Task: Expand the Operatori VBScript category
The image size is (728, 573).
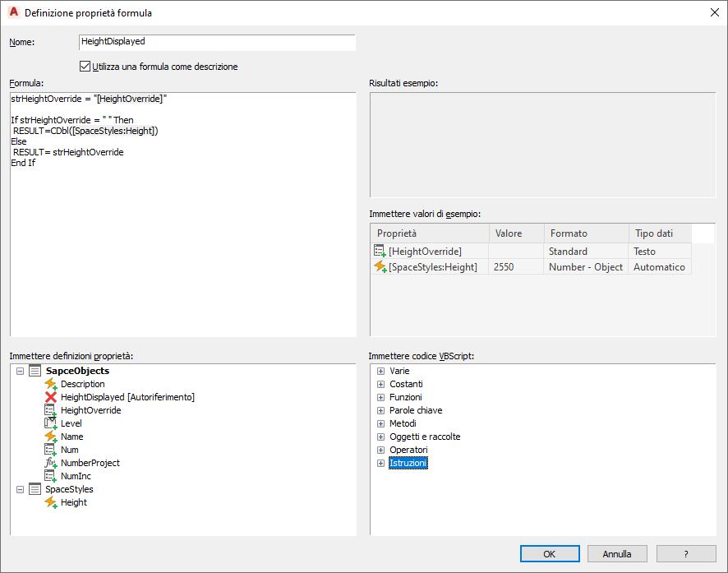Action: click(x=380, y=450)
